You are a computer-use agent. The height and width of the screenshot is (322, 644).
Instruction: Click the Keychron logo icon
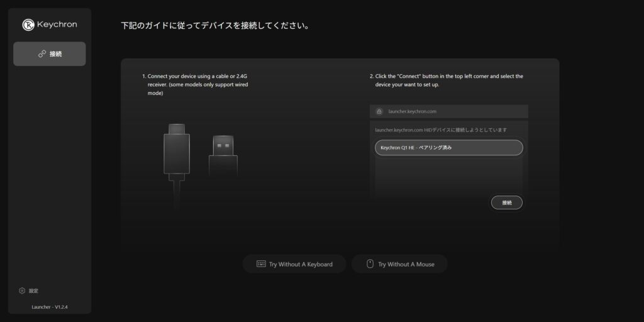click(x=28, y=25)
